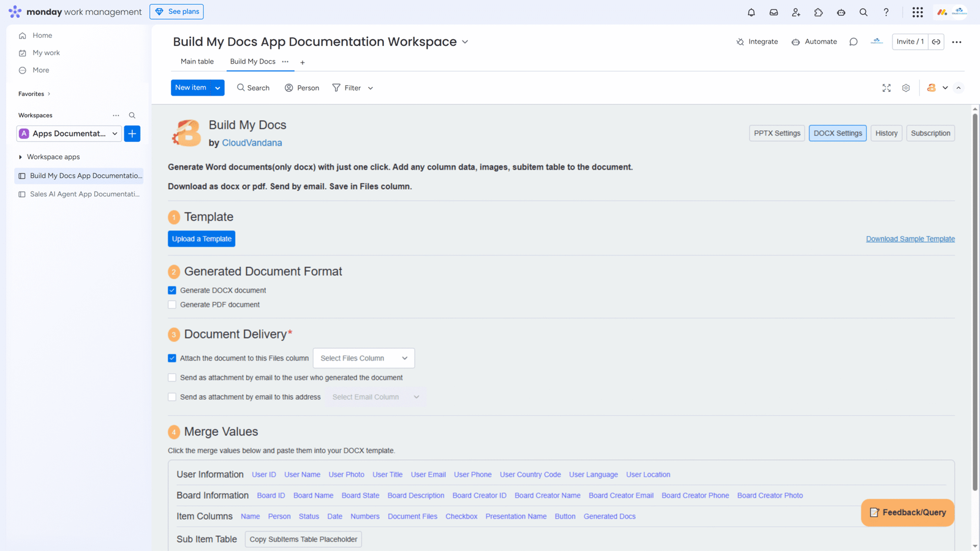Click the Upload a Template button

tap(202, 239)
